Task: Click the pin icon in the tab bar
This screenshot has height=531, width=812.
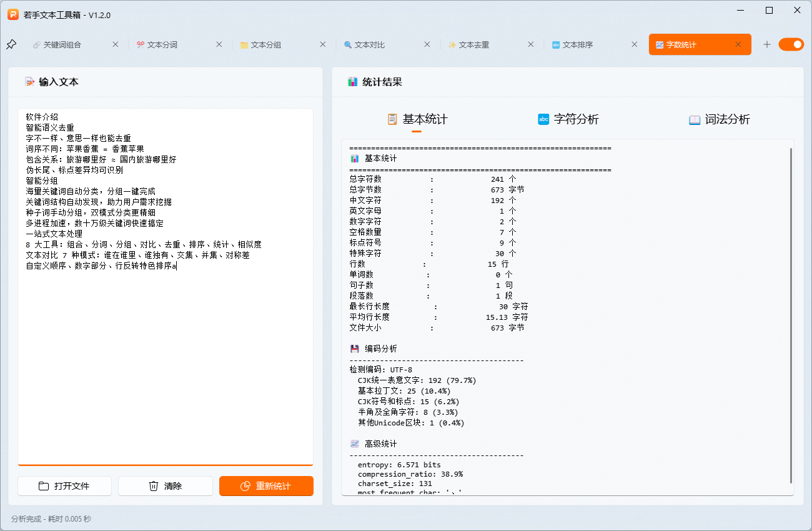Action: (x=11, y=44)
